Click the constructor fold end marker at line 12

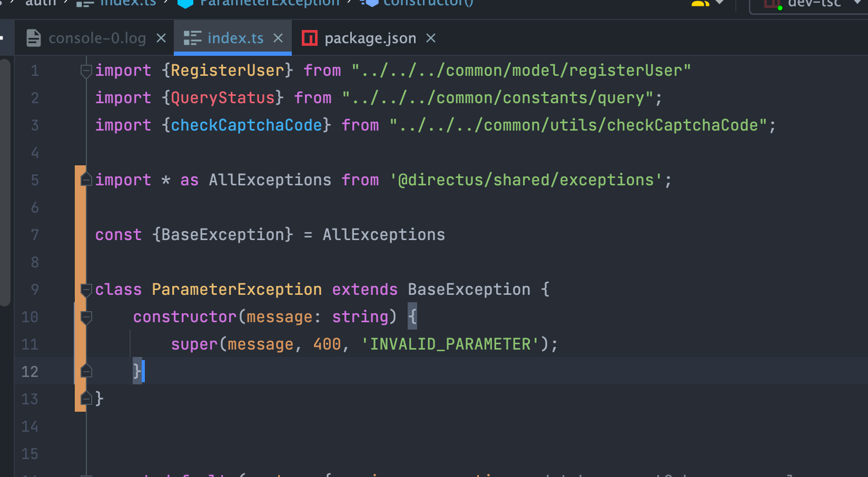point(86,372)
